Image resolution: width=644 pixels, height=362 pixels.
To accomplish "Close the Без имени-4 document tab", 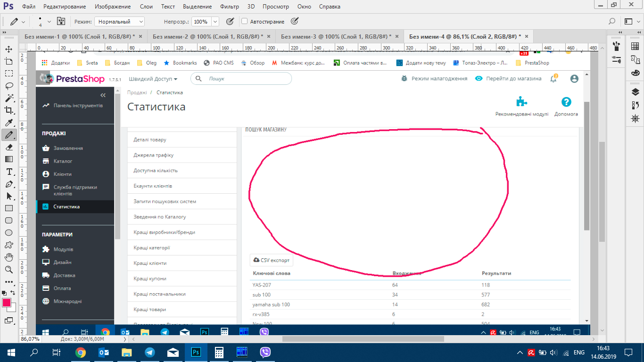I will click(527, 36).
